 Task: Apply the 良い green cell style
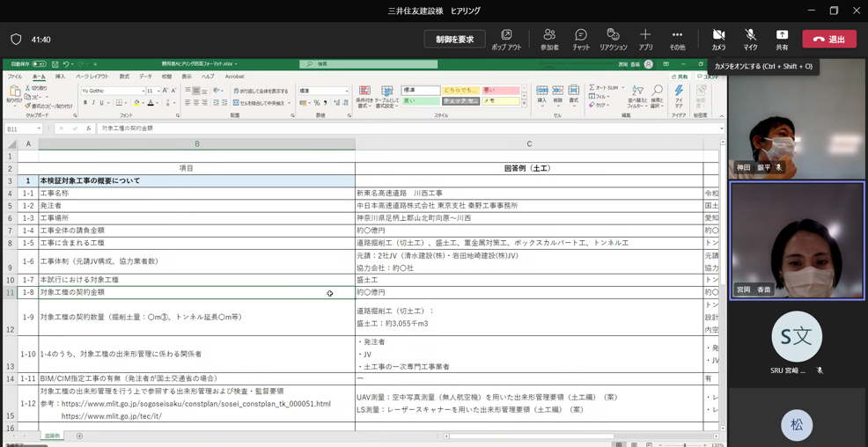[x=421, y=101]
